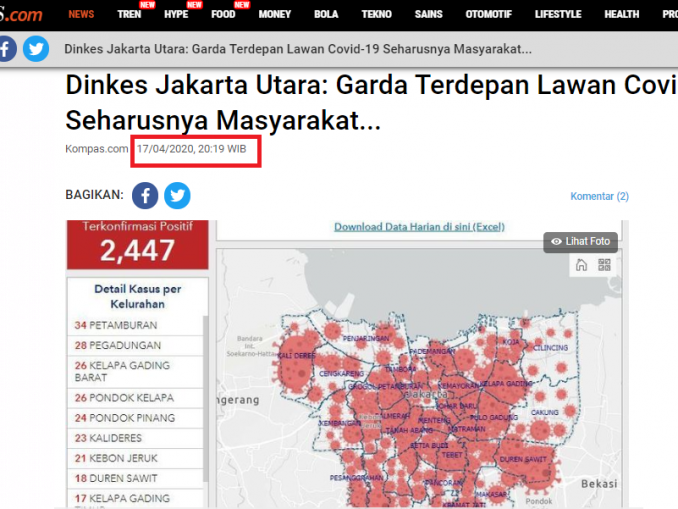Select the 23 KALIDERES row
This screenshot has width=678, height=509.
click(135, 438)
